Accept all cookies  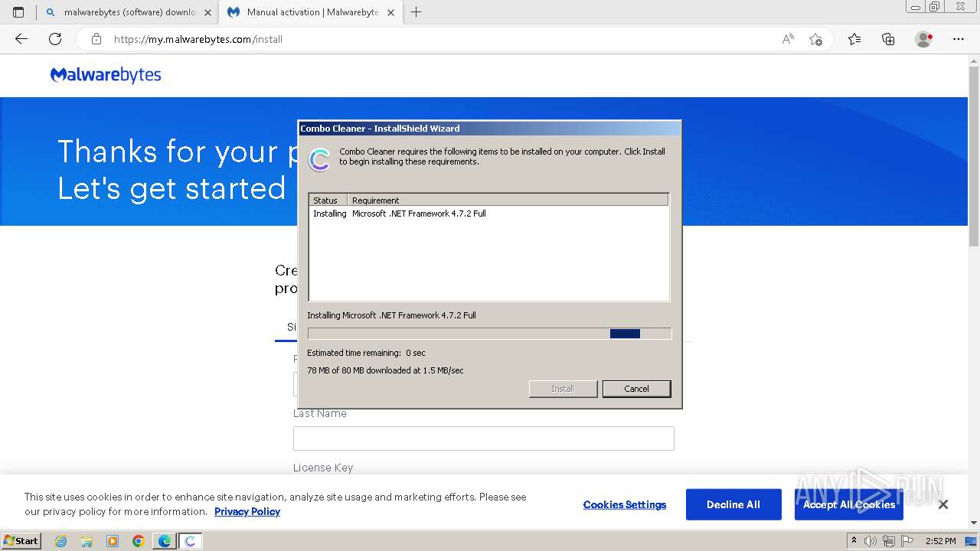(x=849, y=504)
